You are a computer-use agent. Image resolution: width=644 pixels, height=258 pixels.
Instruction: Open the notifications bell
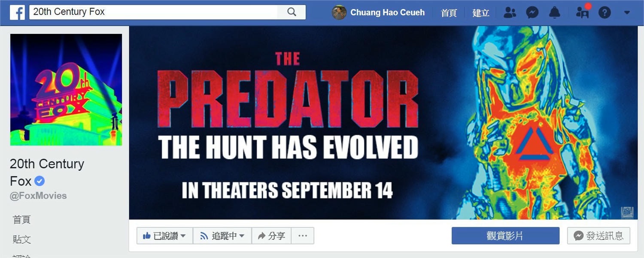pyautogui.click(x=555, y=12)
